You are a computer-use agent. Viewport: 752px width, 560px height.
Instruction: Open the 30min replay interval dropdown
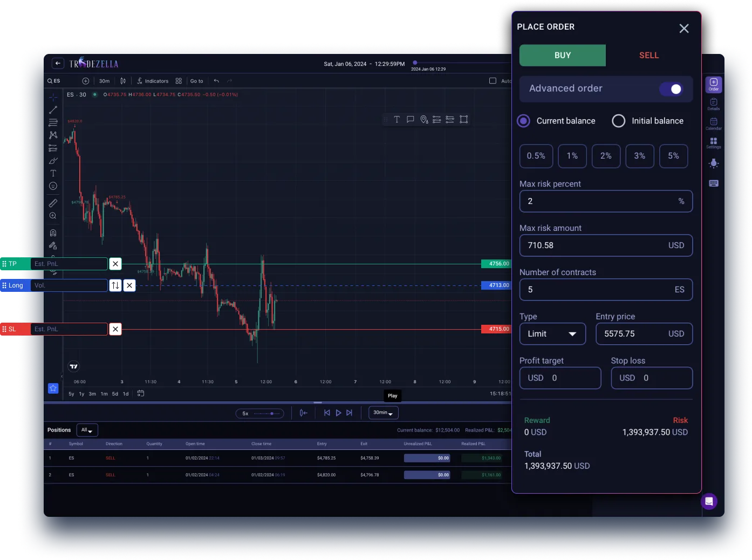384,413
